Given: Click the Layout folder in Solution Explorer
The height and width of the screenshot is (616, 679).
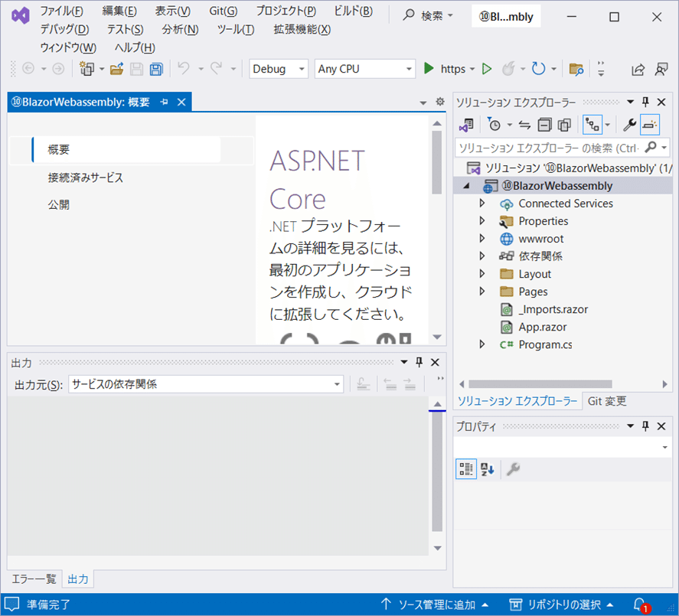Looking at the screenshot, I should (534, 274).
